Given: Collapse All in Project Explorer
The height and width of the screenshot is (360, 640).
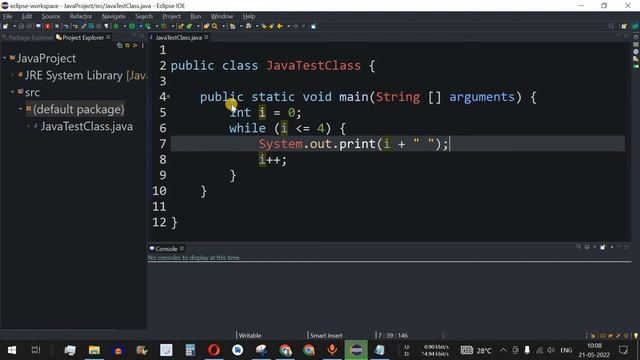Looking at the screenshot, I should click(x=120, y=45).
